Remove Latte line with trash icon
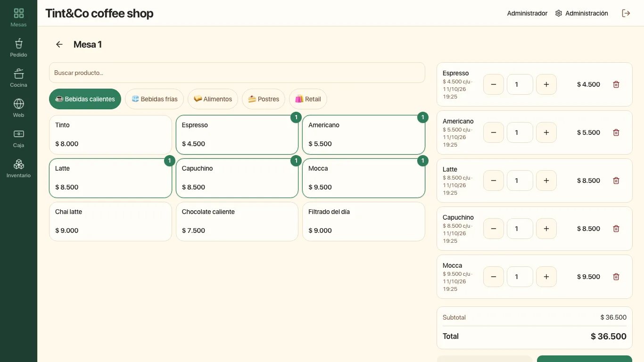644x362 pixels. point(616,181)
